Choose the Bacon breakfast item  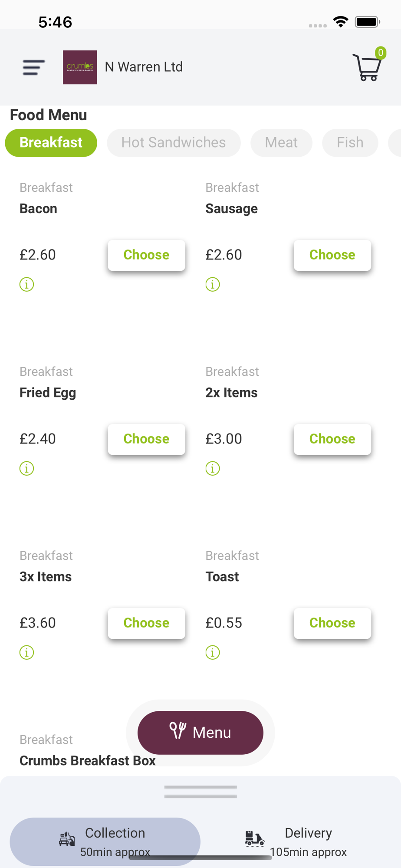tap(146, 255)
